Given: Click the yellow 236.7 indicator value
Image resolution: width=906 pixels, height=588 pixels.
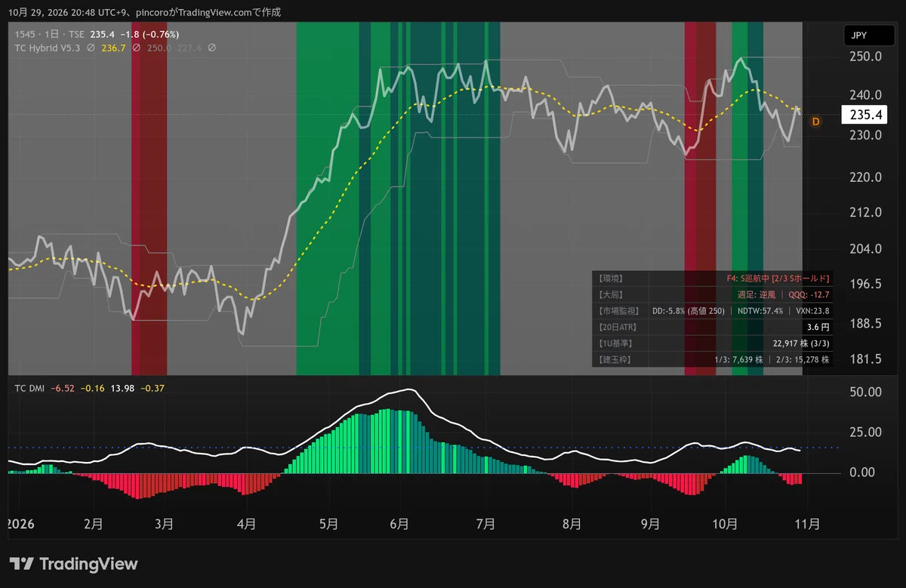Looking at the screenshot, I should (x=112, y=48).
